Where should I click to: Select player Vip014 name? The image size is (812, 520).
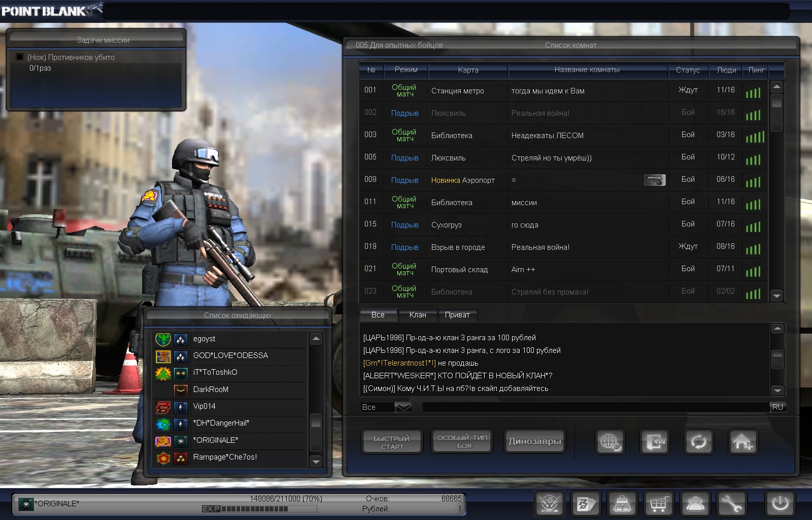click(204, 406)
